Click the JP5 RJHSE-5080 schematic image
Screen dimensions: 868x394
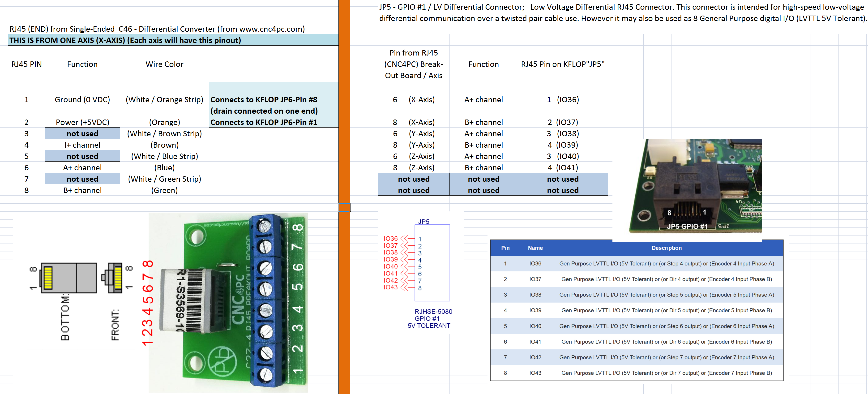421,273
